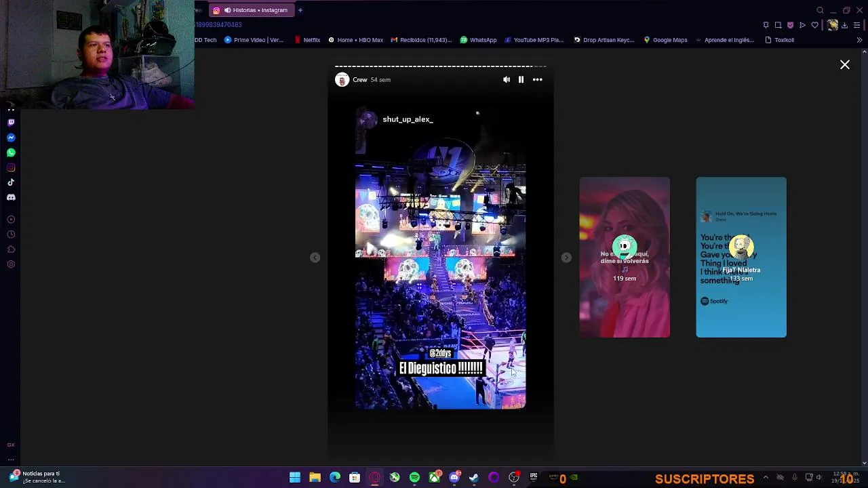
Task: Take a snapshot with the capture icon
Action: pyautogui.click(x=778, y=25)
